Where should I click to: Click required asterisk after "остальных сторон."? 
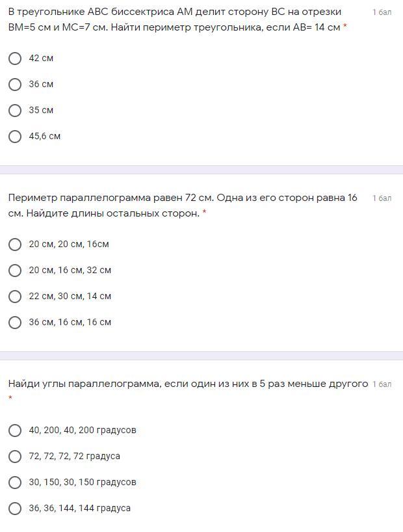[x=205, y=213]
